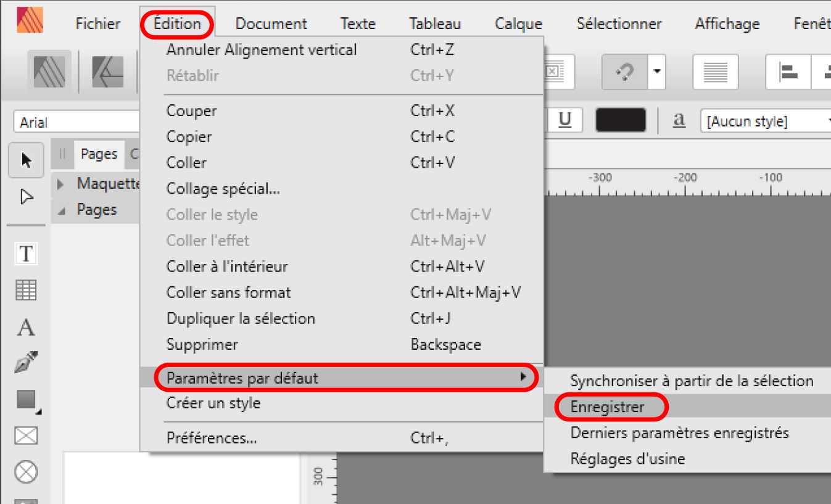Open the Tableau menu
Viewport: 831px width, 504px height.
pyautogui.click(x=435, y=24)
